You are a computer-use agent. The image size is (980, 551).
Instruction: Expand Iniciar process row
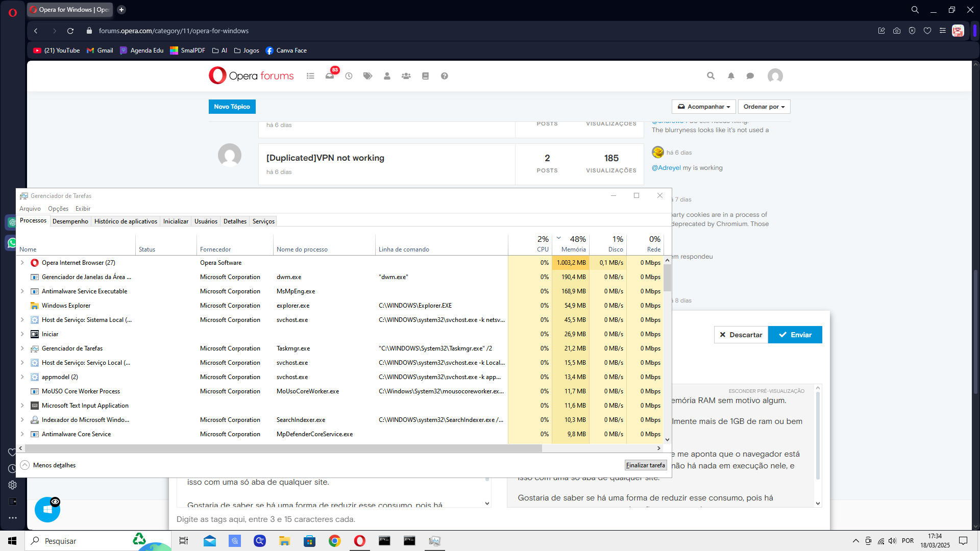tap(22, 334)
